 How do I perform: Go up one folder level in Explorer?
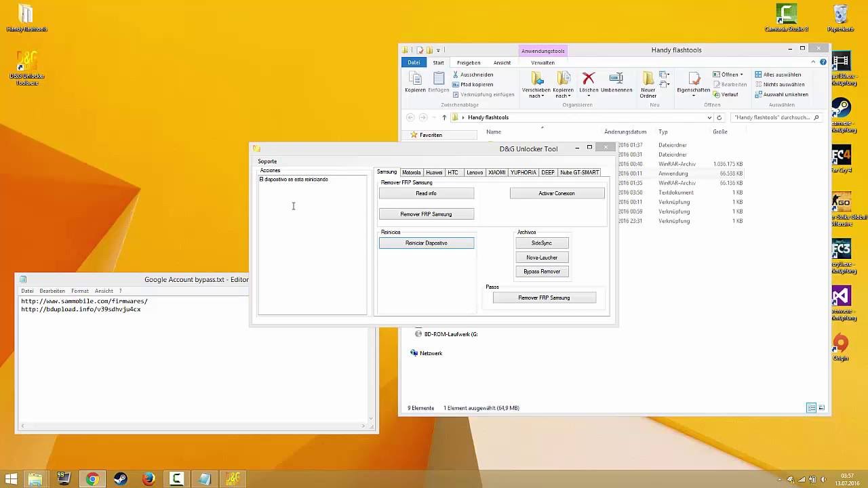[x=444, y=117]
